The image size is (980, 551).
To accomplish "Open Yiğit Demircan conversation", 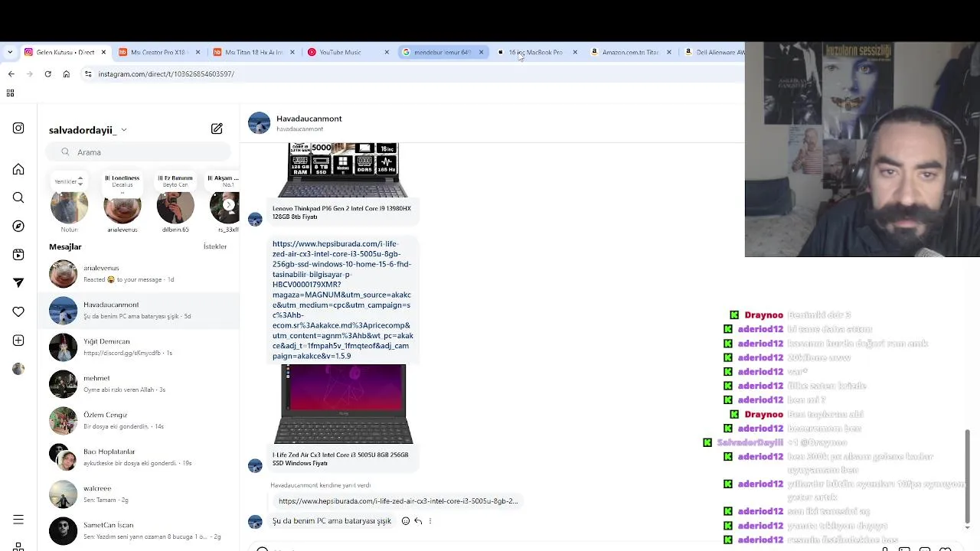I will (139, 347).
